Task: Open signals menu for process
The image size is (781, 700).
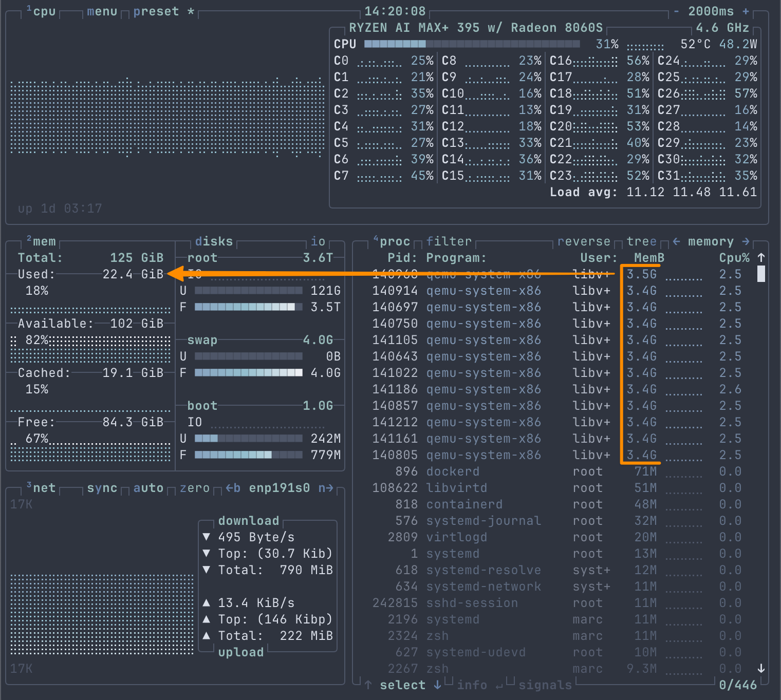Action: pos(545,685)
